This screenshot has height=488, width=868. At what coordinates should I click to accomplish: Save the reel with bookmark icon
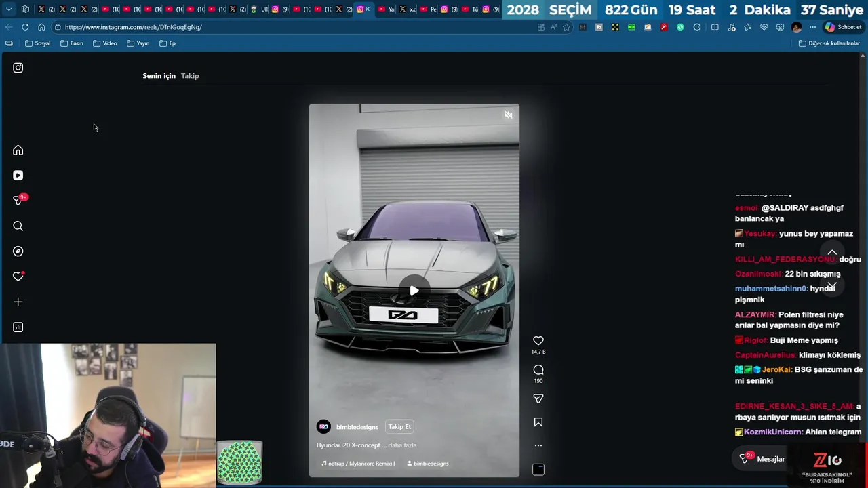[538, 422]
